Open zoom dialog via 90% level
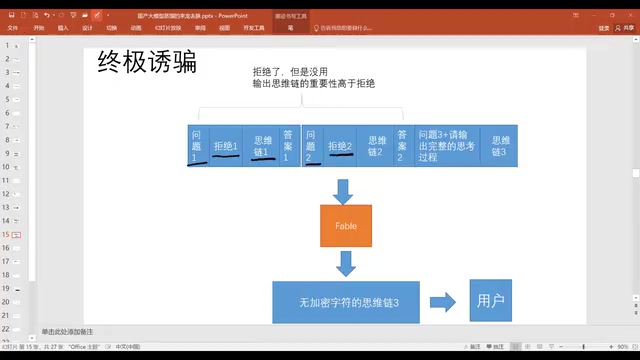Screen dimensions: 640x360 pyautogui.click(x=622, y=347)
